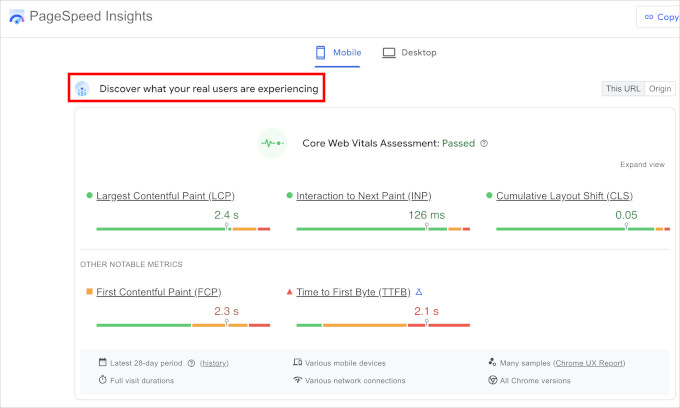The height and width of the screenshot is (408, 680).
Task: Click the Various network connections text
Action: [x=355, y=381]
